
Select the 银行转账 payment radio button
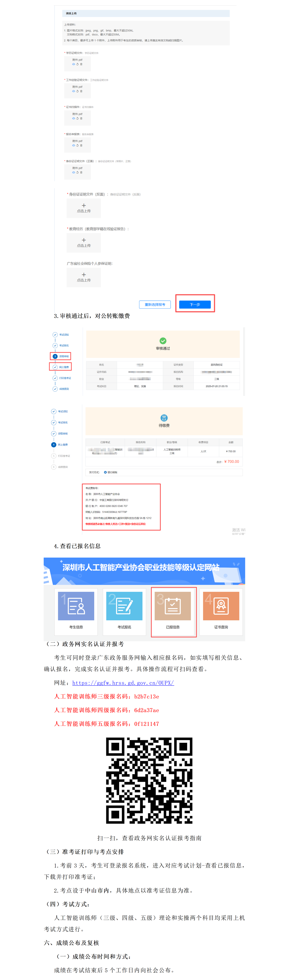(x=105, y=472)
